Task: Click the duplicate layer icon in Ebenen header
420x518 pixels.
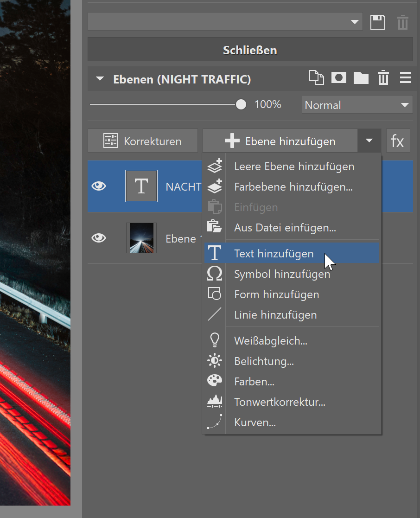Action: (x=316, y=78)
